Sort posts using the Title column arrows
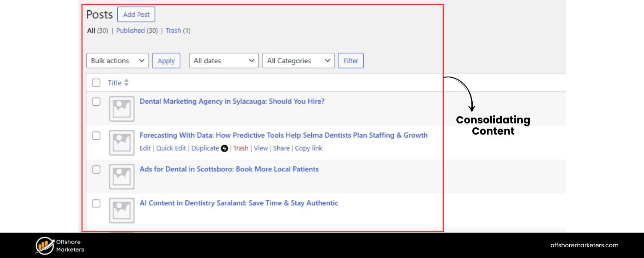 click(126, 83)
